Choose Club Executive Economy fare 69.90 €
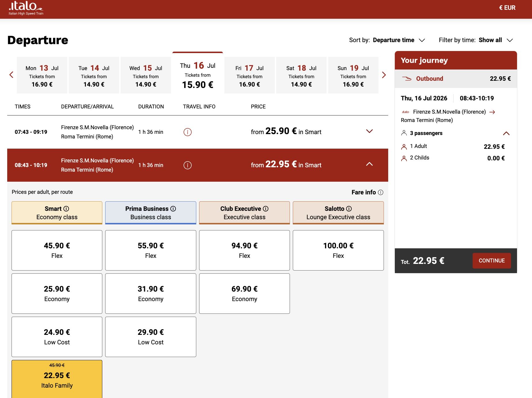 244,294
